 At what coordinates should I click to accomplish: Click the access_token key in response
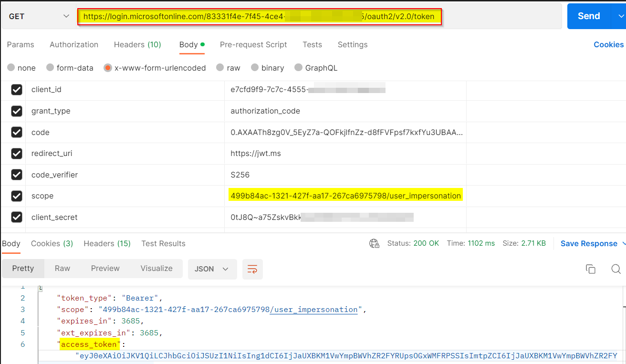point(89,344)
